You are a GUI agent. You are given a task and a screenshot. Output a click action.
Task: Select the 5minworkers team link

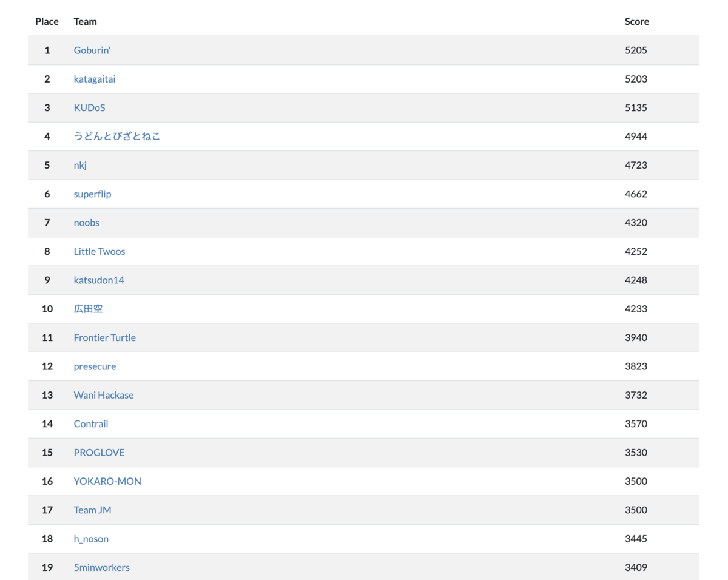click(101, 567)
